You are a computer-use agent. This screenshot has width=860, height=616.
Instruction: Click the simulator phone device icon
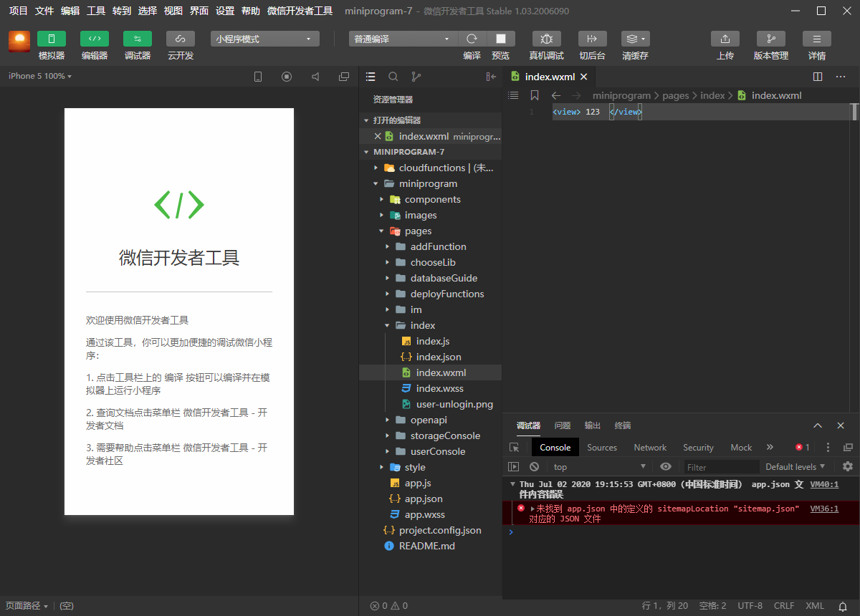(x=258, y=77)
